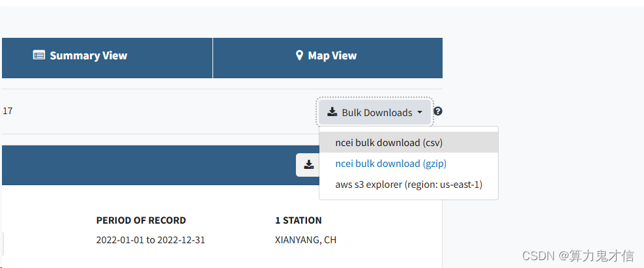Open the Bulk Downloads dropdown
The width and height of the screenshot is (644, 268).
(374, 112)
